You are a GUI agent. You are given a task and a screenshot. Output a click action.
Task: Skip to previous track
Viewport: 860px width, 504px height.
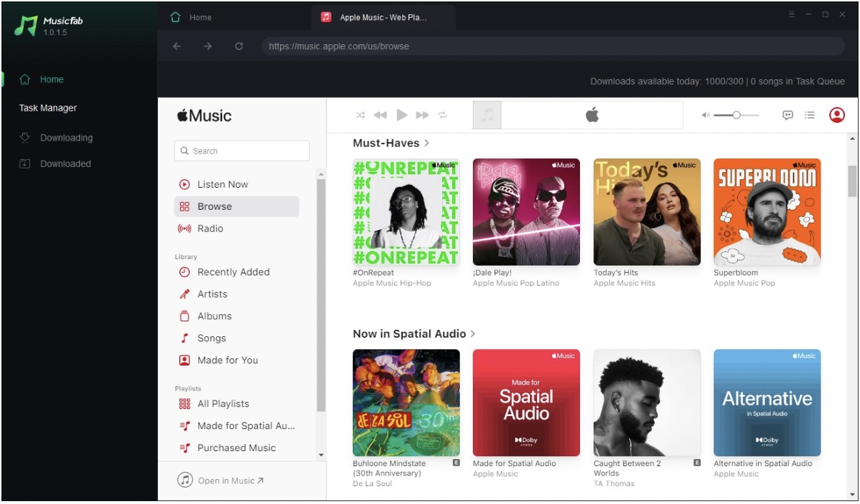pyautogui.click(x=381, y=115)
